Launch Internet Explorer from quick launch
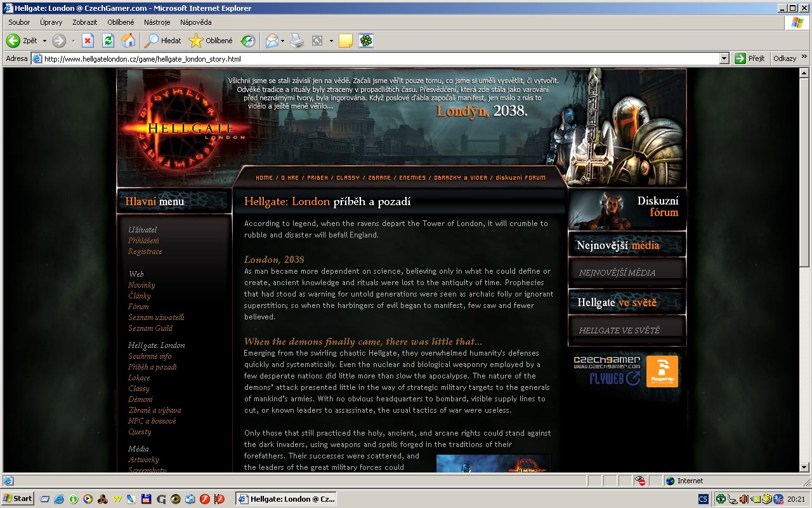812x508 pixels. [59, 499]
